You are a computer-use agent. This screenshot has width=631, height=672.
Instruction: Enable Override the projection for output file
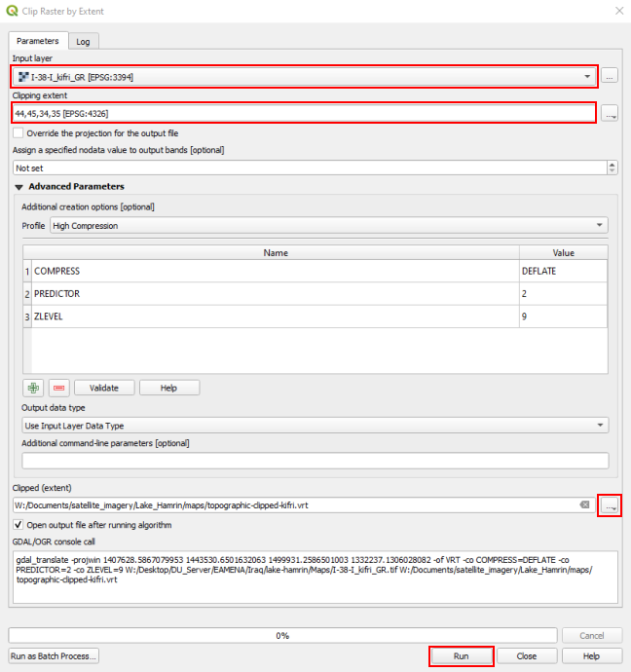coord(19,132)
